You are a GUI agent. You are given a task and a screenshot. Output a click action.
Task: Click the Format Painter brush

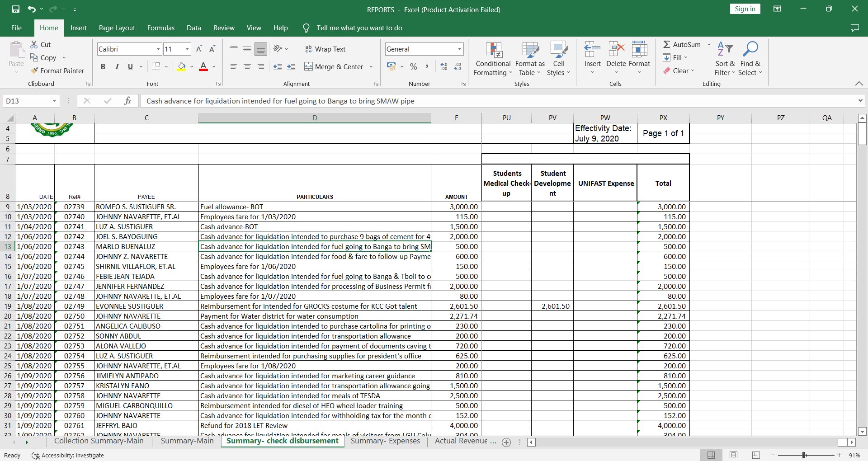(57, 71)
